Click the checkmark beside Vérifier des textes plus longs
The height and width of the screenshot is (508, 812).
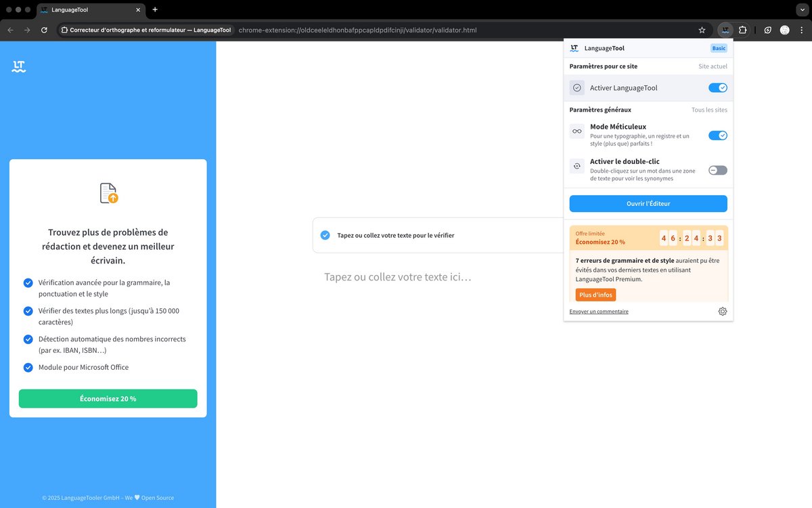(x=28, y=311)
